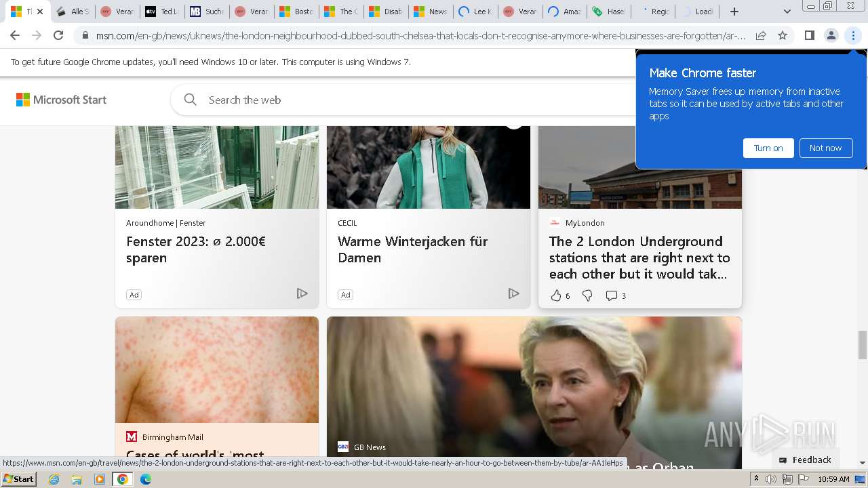Screen dimensions: 868x488
Task: Click the web search magnifier icon
Action: point(191,100)
